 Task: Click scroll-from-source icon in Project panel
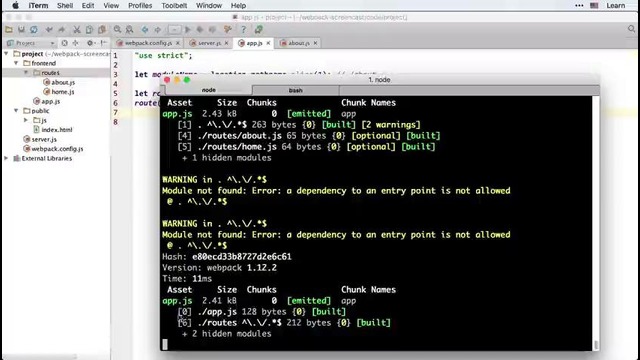pyautogui.click(x=64, y=43)
